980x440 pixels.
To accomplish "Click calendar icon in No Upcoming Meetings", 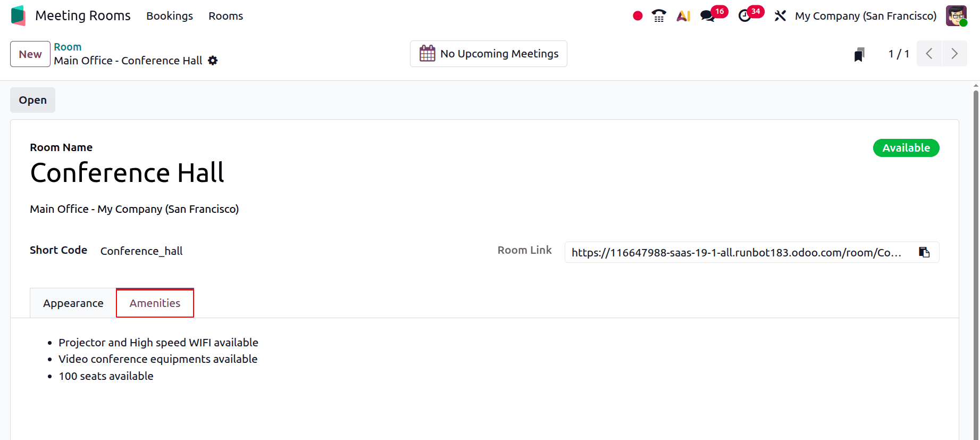I will 428,53.
